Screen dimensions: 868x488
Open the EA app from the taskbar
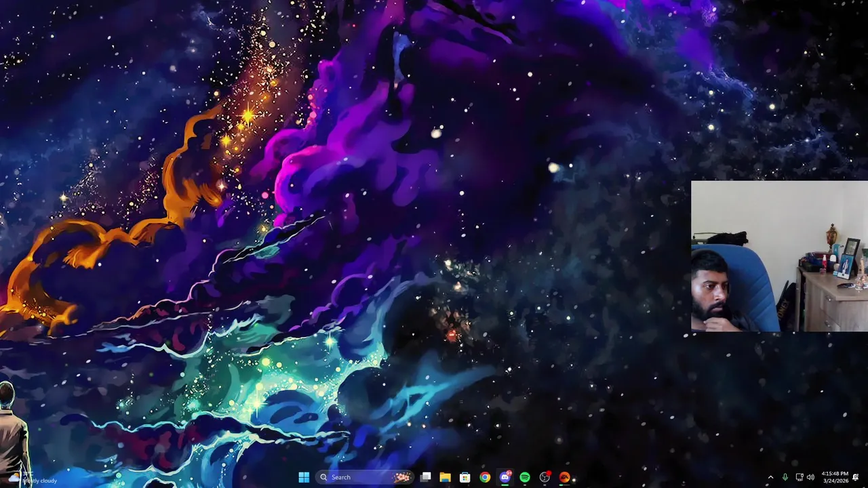pyautogui.click(x=564, y=477)
